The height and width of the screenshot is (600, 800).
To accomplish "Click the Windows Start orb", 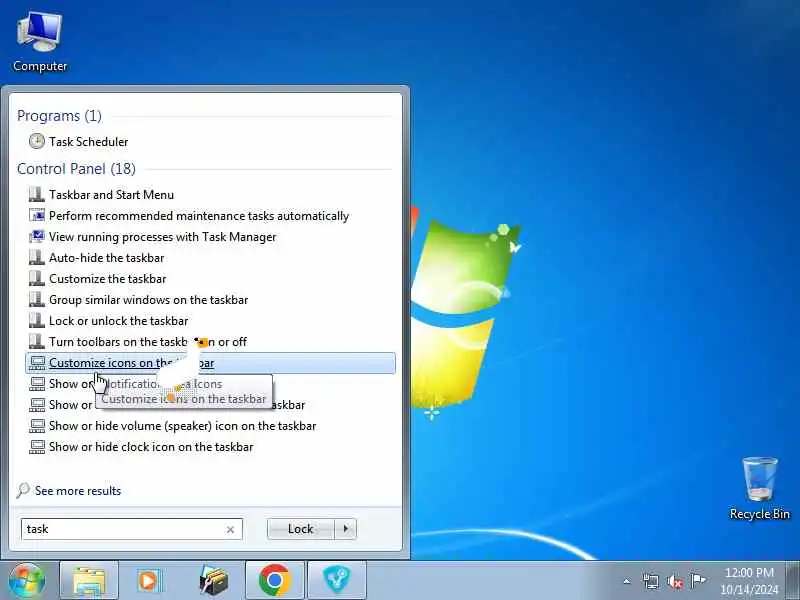I will click(x=26, y=581).
